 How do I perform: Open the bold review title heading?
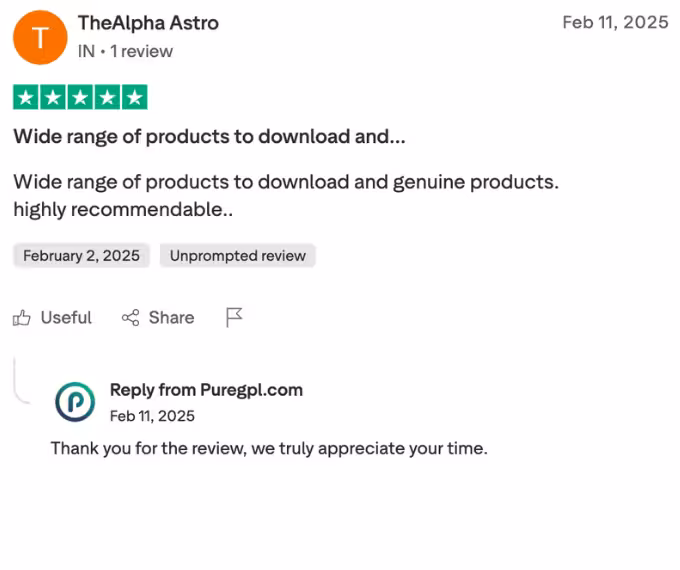point(209,136)
